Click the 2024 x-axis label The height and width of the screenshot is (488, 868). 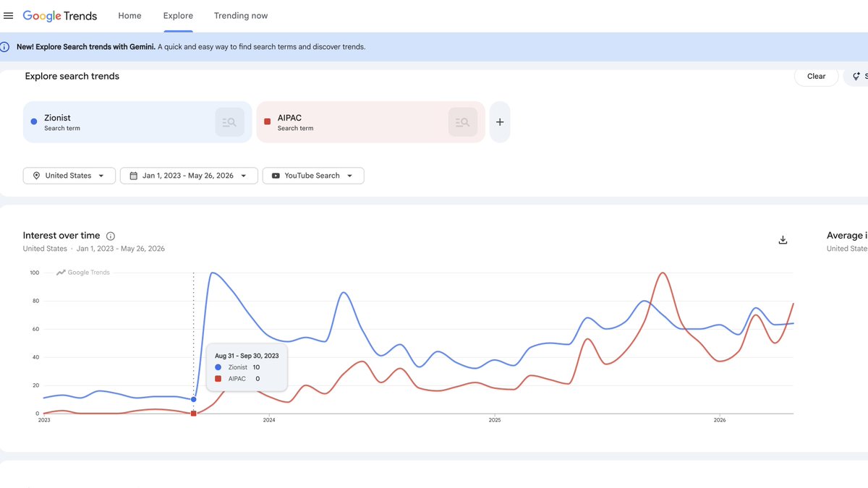coord(269,420)
